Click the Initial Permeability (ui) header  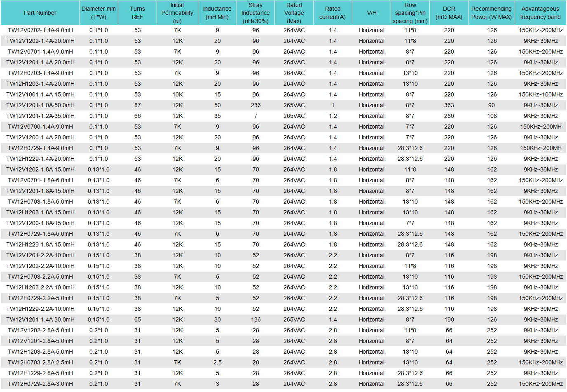177,13
